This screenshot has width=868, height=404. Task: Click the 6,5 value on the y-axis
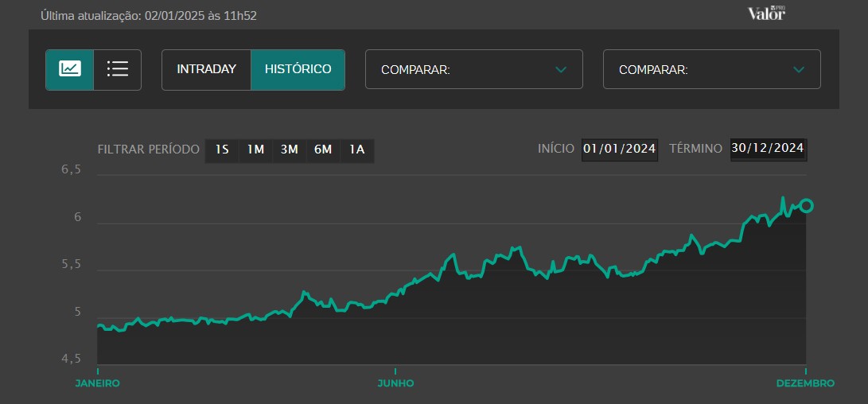pyautogui.click(x=72, y=170)
